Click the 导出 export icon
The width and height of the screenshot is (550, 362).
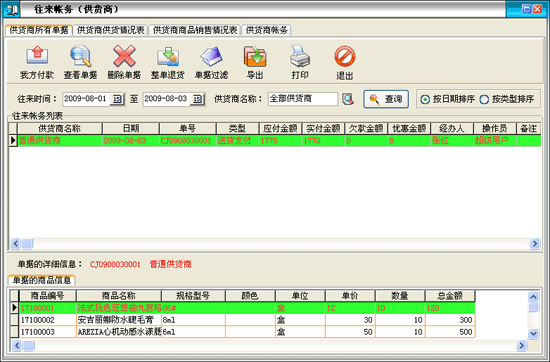(x=255, y=56)
